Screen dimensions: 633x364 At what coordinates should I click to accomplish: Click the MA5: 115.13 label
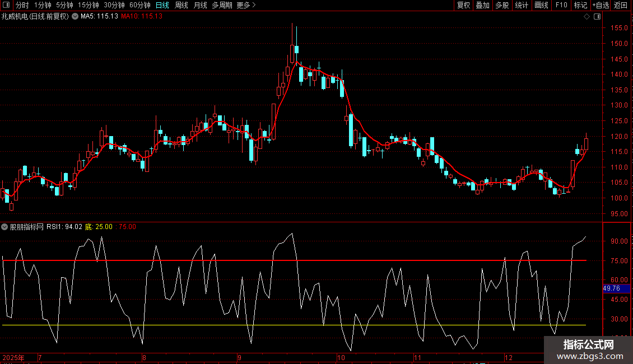[99, 17]
